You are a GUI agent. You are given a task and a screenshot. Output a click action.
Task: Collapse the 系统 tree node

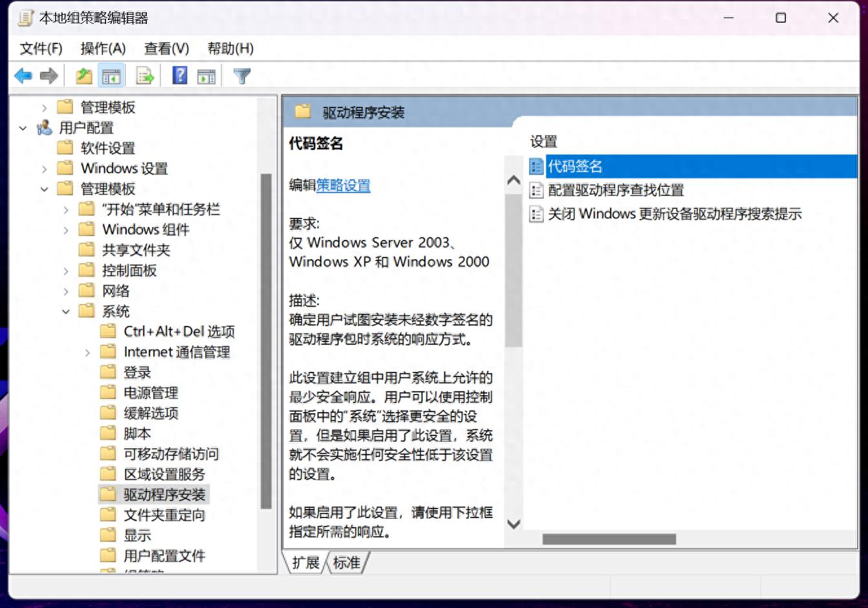65,311
